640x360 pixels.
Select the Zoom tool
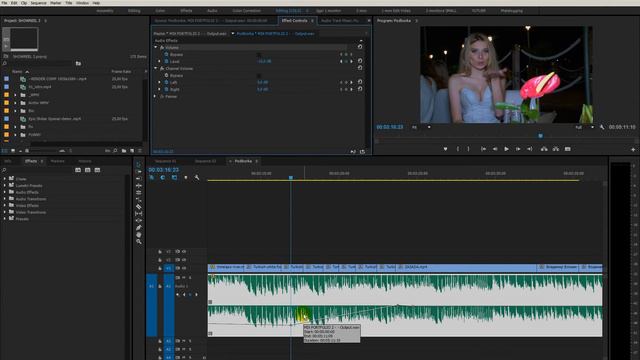[x=138, y=242]
